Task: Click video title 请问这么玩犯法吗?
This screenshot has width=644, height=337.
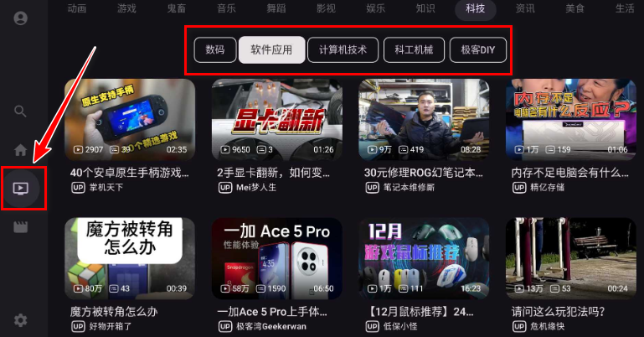Action: (558, 312)
